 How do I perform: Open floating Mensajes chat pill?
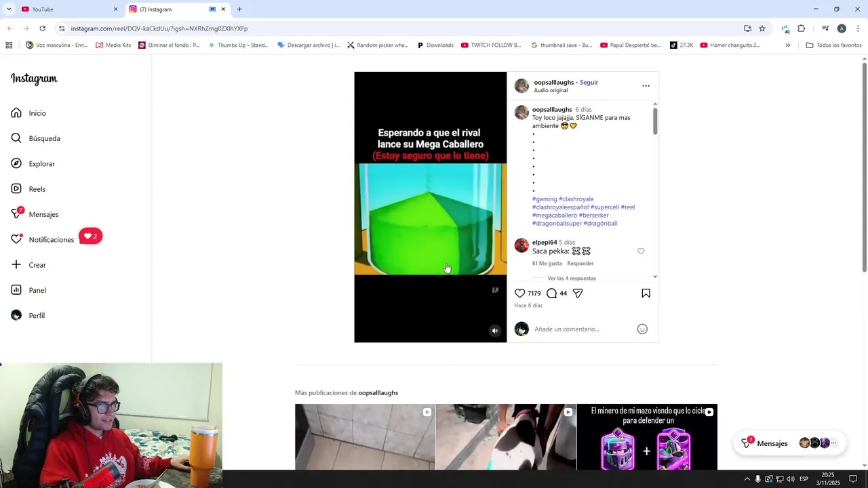tap(790, 443)
